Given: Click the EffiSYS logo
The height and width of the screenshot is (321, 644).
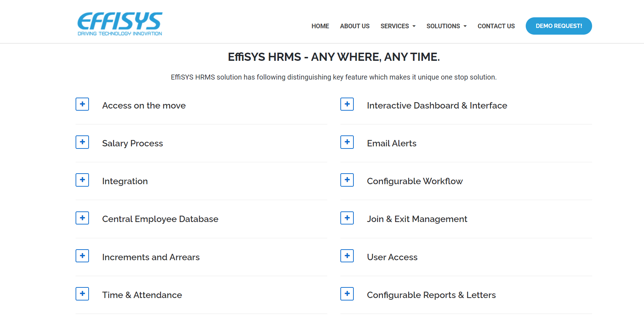Looking at the screenshot, I should (x=120, y=24).
